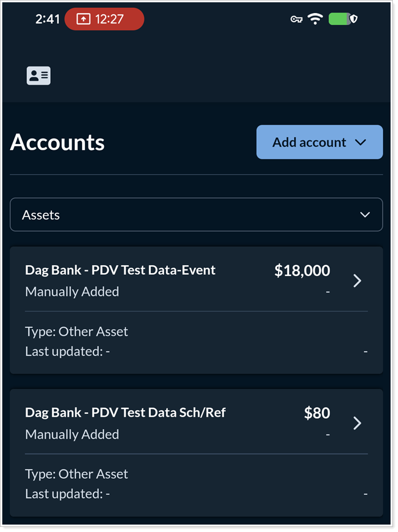The height and width of the screenshot is (532, 398).
Task: Tap the Accounts page heading
Action: 57,142
